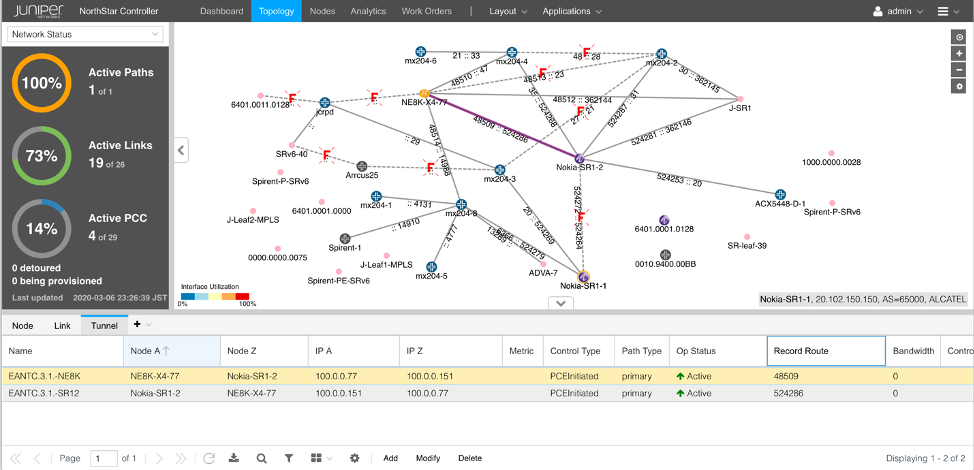The width and height of the screenshot is (974, 470).
Task: Zoom out of the topology map
Action: 959,70
